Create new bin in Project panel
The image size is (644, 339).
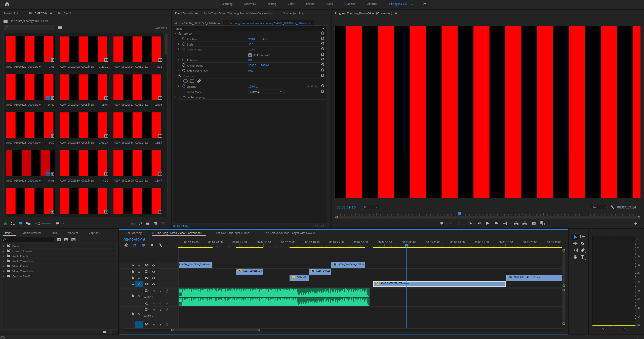(x=148, y=223)
